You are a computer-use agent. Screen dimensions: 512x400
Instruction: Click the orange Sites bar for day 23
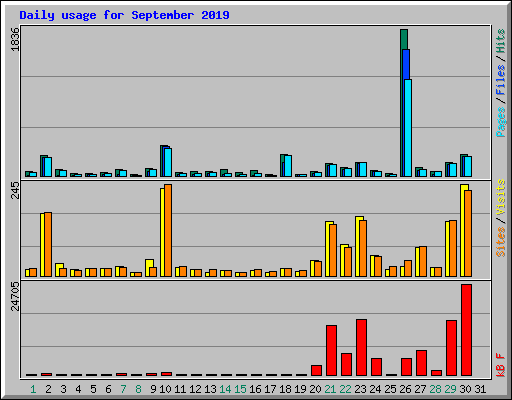(363, 248)
